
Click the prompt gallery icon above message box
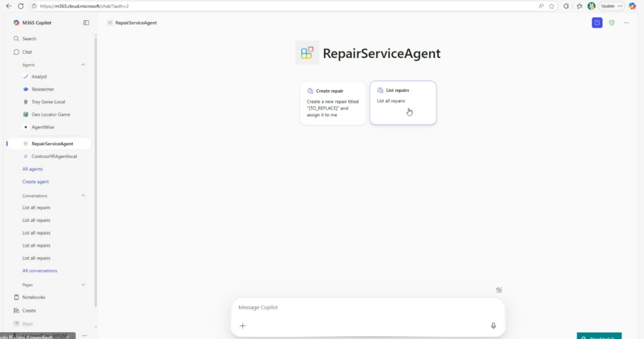click(499, 290)
